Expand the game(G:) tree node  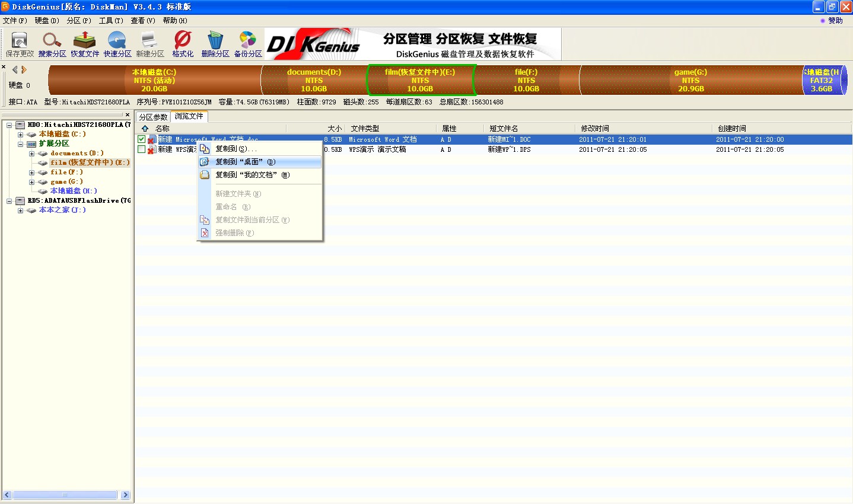[31, 182]
